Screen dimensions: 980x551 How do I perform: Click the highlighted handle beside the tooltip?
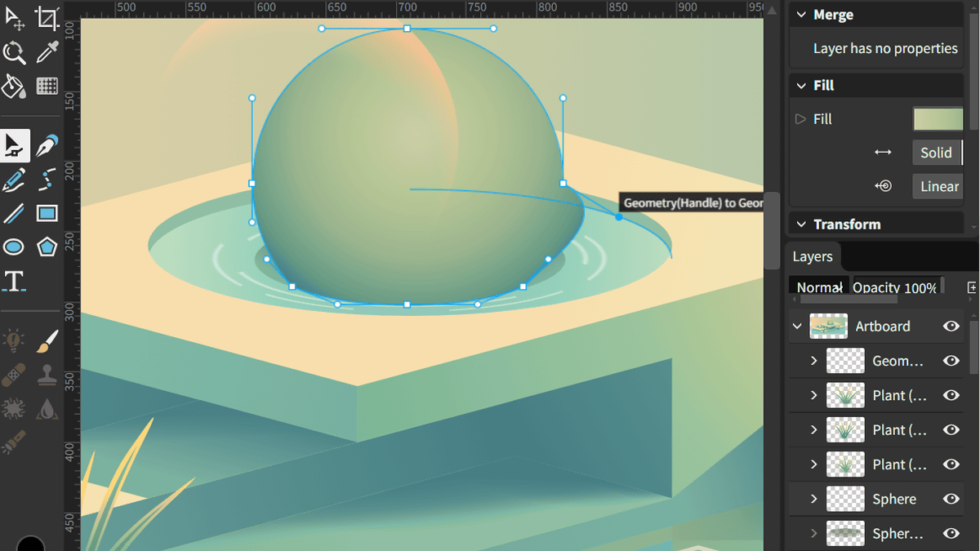tap(619, 217)
